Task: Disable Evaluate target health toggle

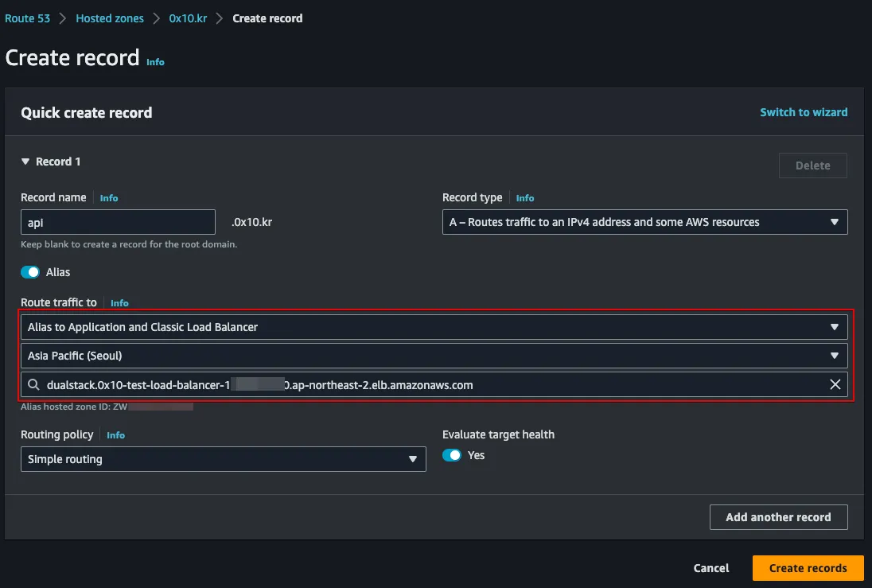Action: coord(452,455)
